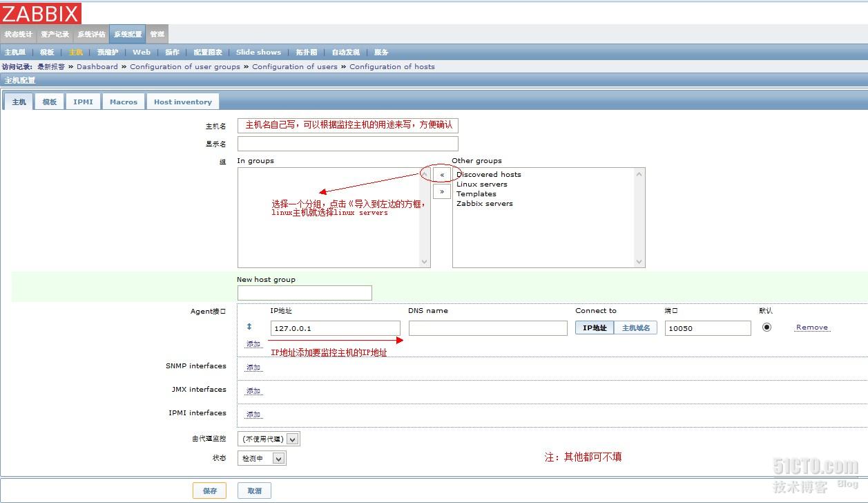Click 添加 for JMX interfaces
The image size is (868, 503).
(253, 390)
